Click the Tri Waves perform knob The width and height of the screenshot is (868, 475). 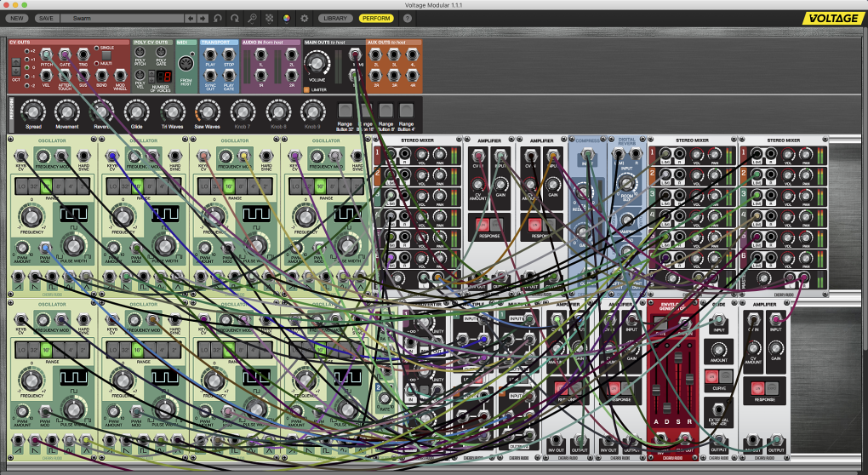point(172,112)
